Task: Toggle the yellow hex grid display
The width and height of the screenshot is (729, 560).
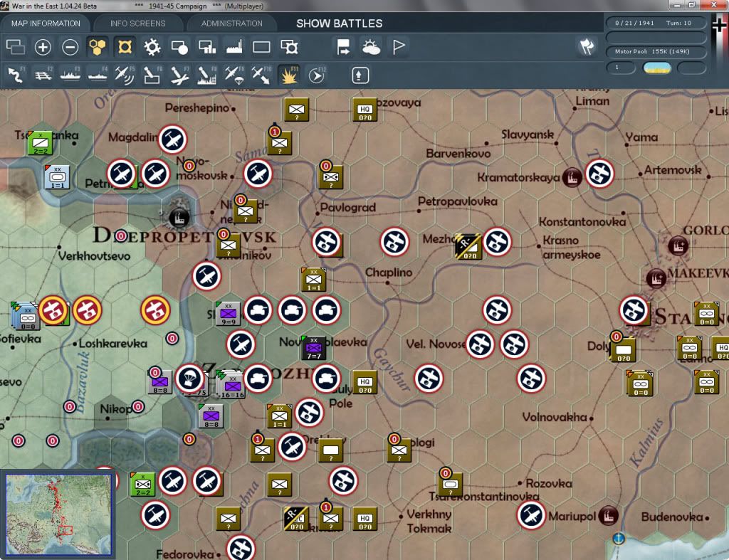Action: 97,47
